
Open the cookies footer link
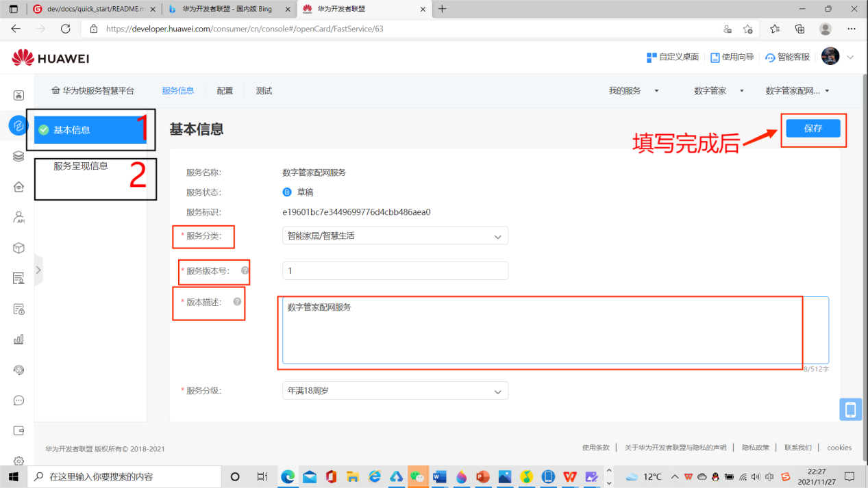coord(839,448)
